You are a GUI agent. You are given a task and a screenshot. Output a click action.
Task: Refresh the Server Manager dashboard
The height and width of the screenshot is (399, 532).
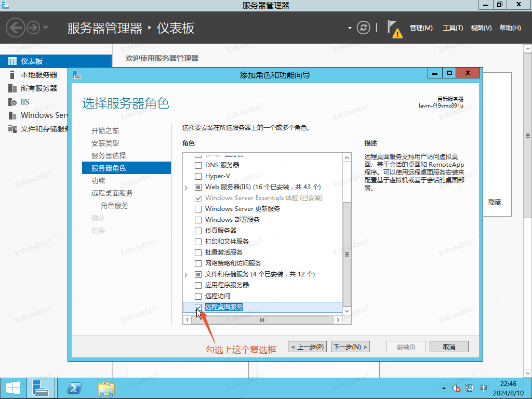(363, 28)
